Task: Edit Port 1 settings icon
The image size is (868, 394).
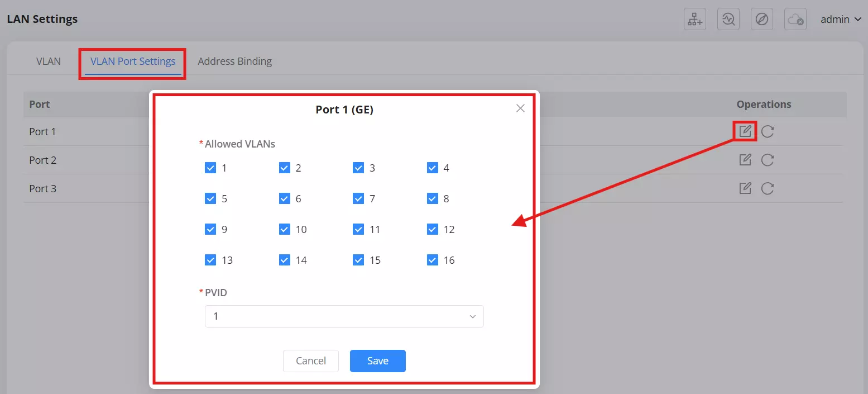Action: 745,131
